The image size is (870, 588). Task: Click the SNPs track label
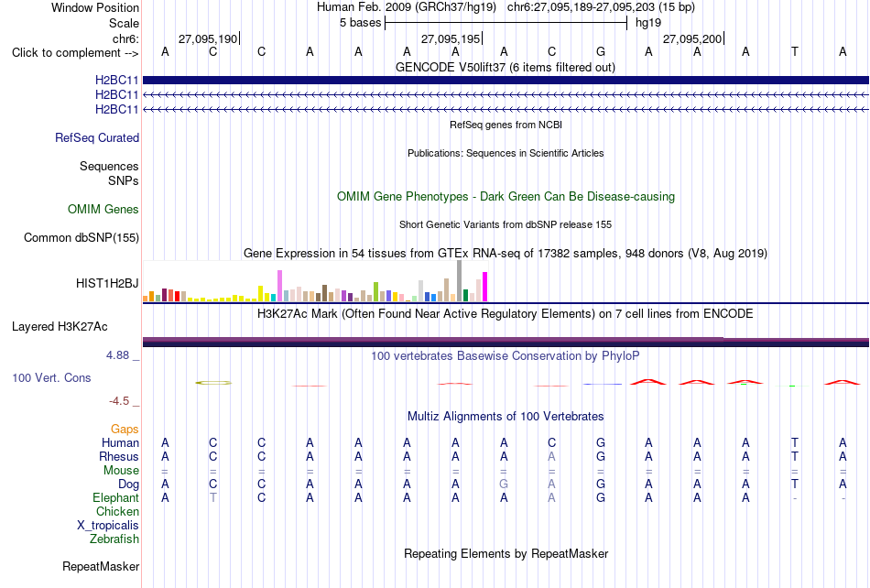(124, 180)
